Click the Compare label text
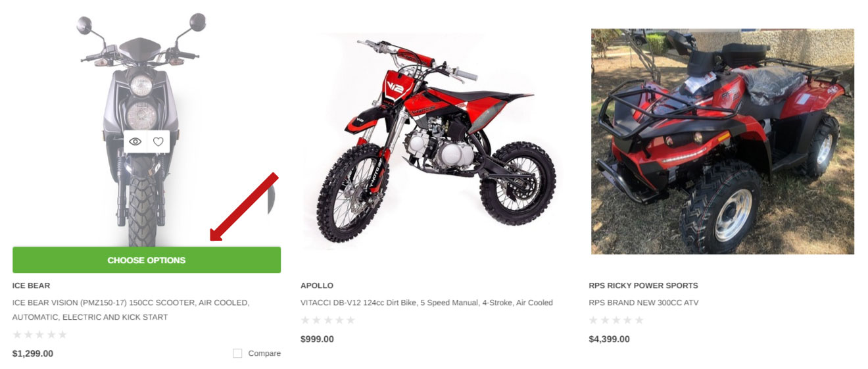868x369 pixels. 264,353
